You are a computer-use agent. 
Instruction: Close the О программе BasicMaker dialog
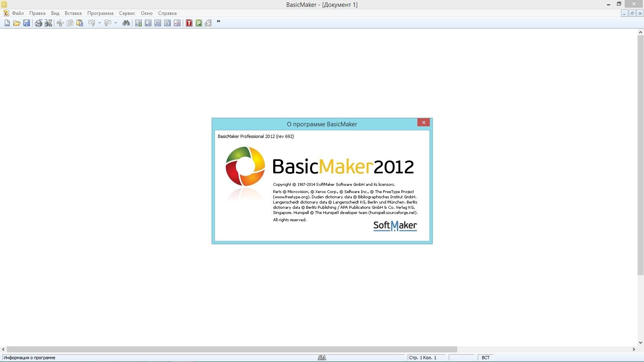coord(423,122)
